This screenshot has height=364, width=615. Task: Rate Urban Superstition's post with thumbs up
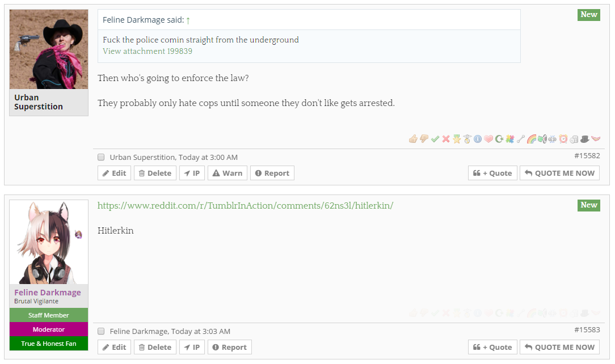[413, 139]
